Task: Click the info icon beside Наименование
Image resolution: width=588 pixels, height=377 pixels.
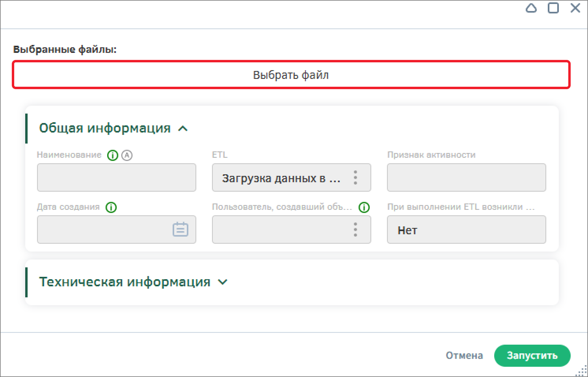Action: click(113, 155)
